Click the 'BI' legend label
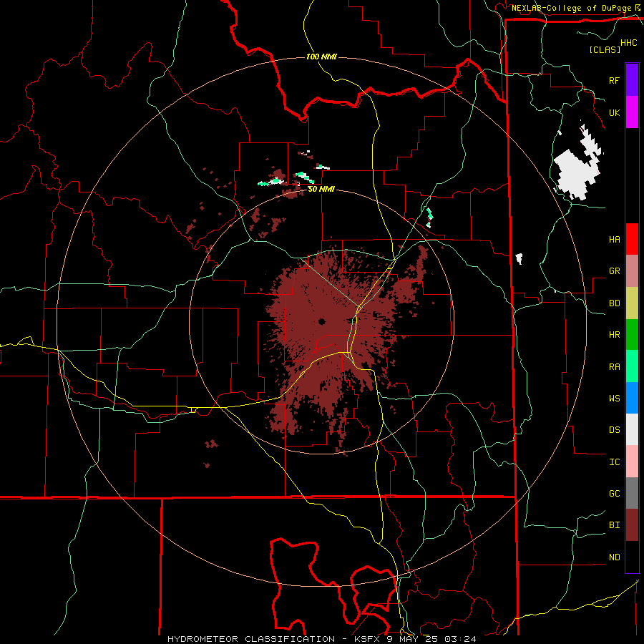 point(615,525)
